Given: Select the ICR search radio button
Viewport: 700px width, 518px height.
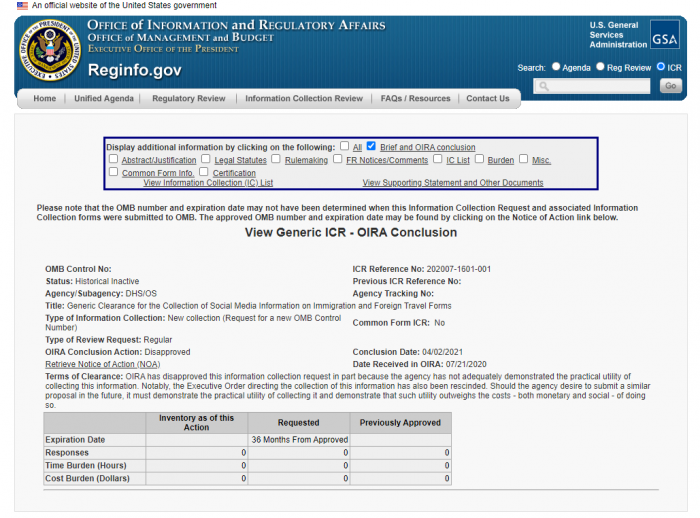Looking at the screenshot, I should pyautogui.click(x=661, y=67).
